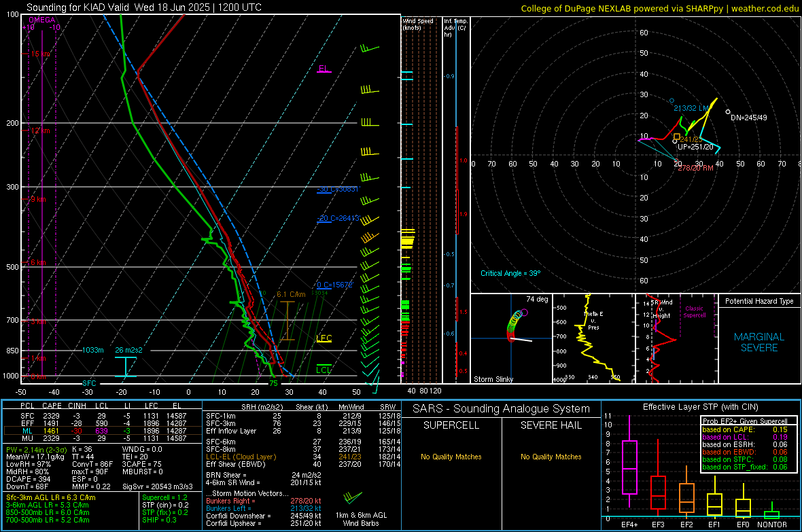Click the UP=251/20 hodograph label
This screenshot has height=532, width=802.
coord(695,147)
